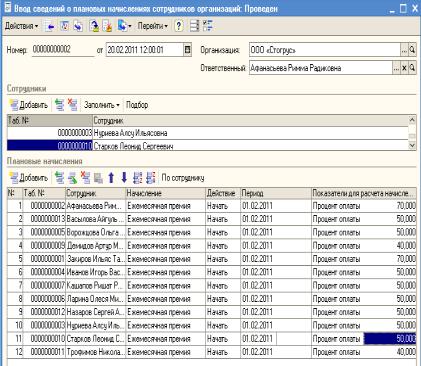Screen dimensions: 421x366
Task: Select Васылова Айгуль cell in row 2
Action: 95,219
